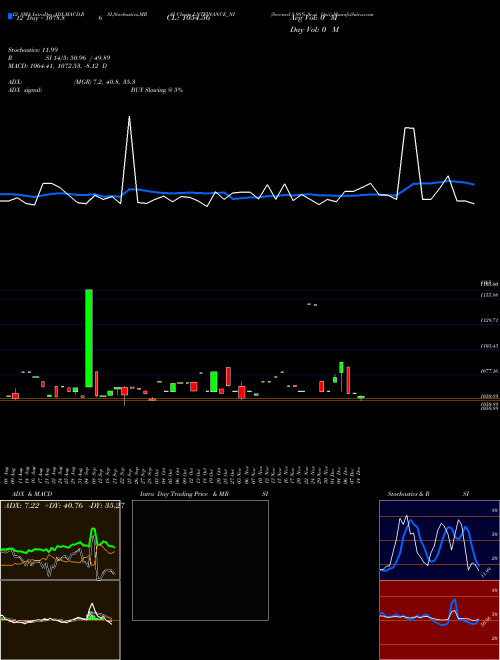500x660 pixels.
Task: Select the 'CL: 1054.56' closing price text
Action: click(188, 18)
